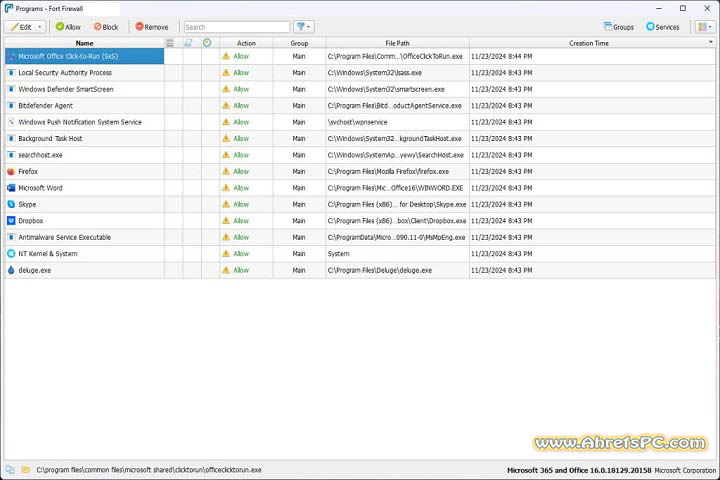The width and height of the screenshot is (720, 480).
Task: Click Allow warning icon in deluge.exe row
Action: [x=226, y=270]
